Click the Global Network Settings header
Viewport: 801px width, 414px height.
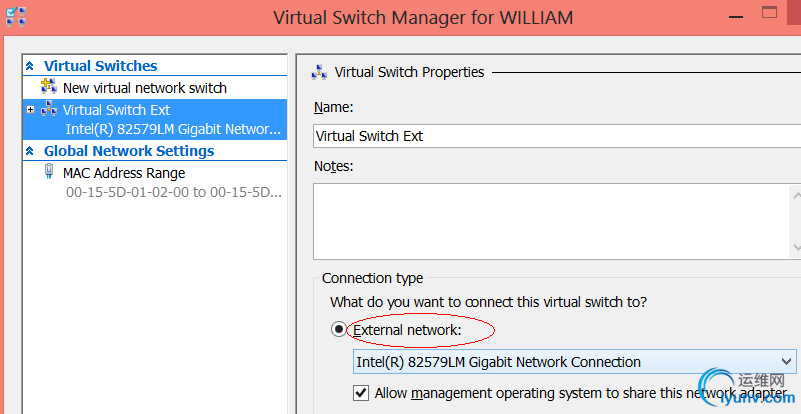[x=128, y=151]
